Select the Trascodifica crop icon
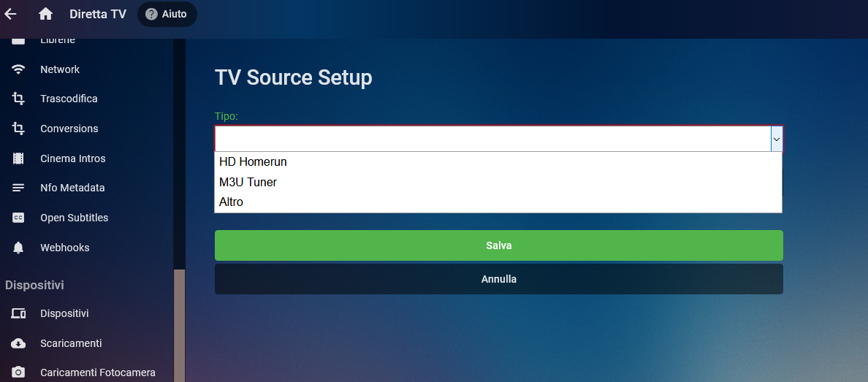This screenshot has height=382, width=868. (18, 99)
